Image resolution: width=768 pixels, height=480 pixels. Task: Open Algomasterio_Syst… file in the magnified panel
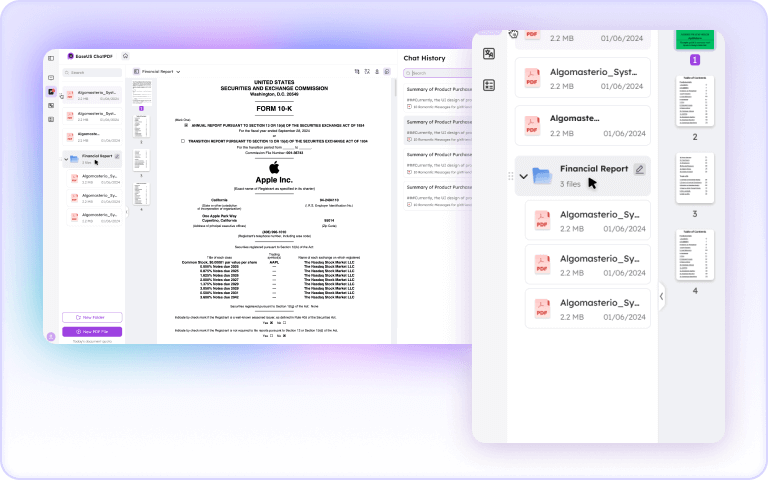(x=583, y=78)
